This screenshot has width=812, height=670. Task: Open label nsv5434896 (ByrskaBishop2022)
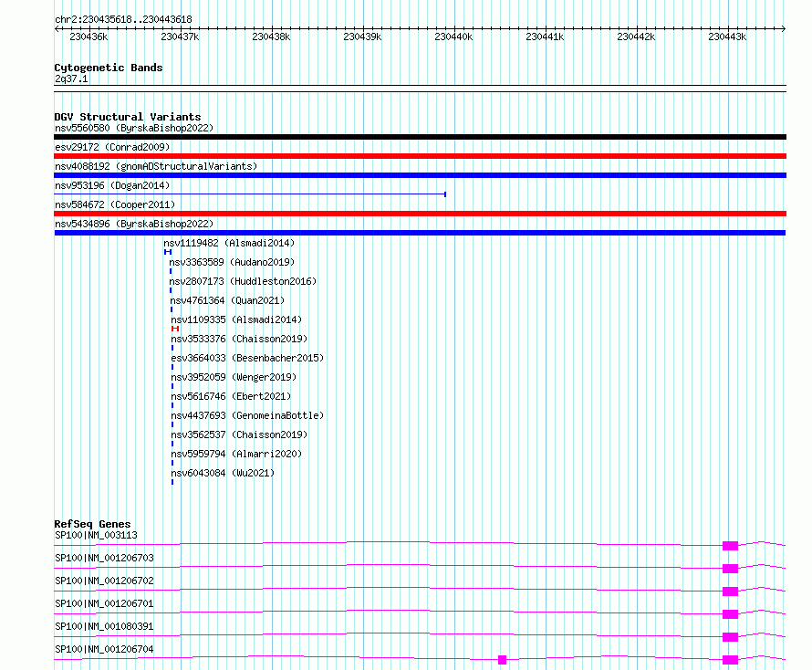coord(134,224)
